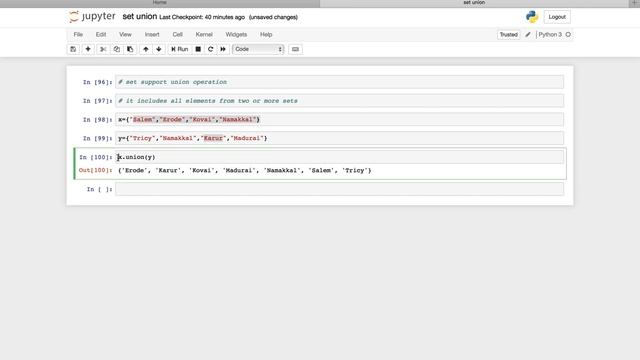Click the In [98] prompt label

pyautogui.click(x=98, y=120)
